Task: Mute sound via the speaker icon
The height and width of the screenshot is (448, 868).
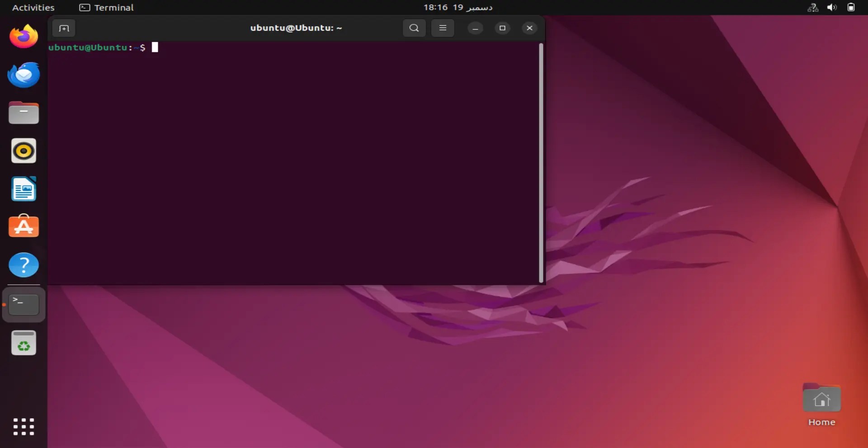Action: pyautogui.click(x=832, y=7)
